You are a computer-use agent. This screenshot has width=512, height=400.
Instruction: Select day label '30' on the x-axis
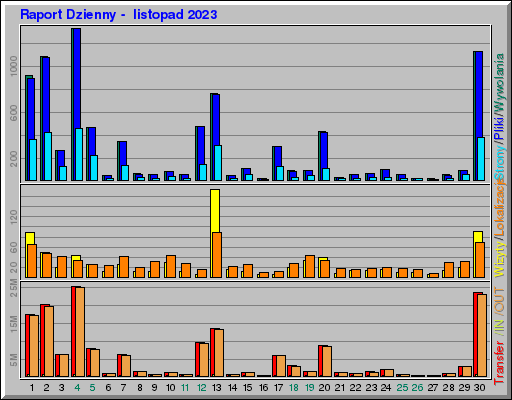(x=479, y=388)
